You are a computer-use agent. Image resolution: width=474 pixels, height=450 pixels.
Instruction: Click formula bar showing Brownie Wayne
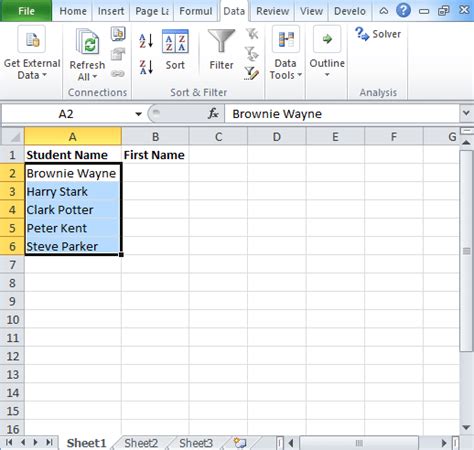click(x=342, y=114)
